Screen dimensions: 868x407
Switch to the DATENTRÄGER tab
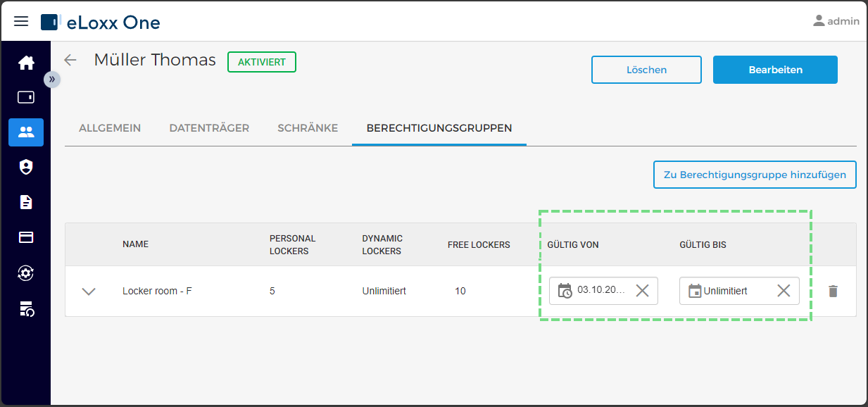pos(209,128)
